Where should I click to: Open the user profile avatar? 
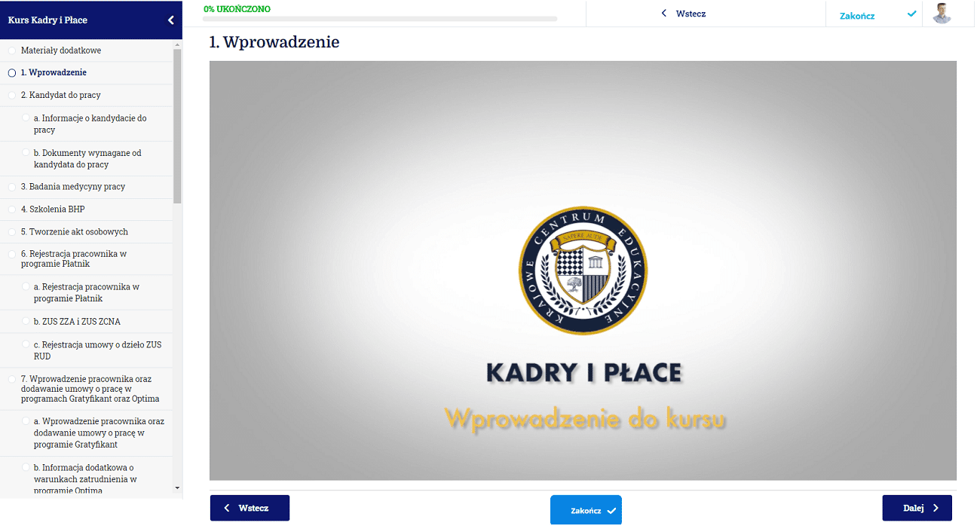[942, 14]
